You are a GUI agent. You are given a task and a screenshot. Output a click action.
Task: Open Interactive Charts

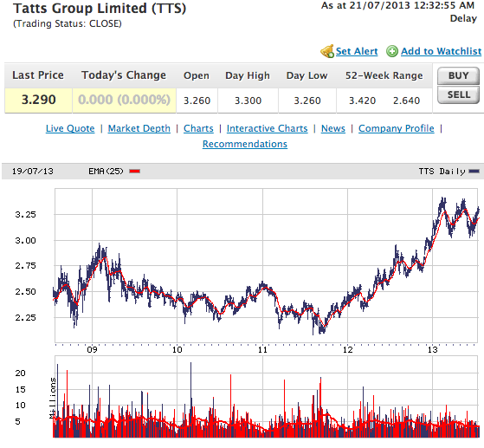click(x=267, y=128)
